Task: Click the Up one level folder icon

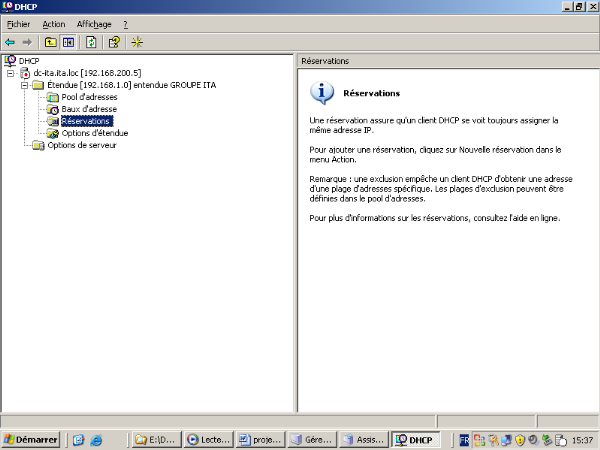Action: pos(49,42)
